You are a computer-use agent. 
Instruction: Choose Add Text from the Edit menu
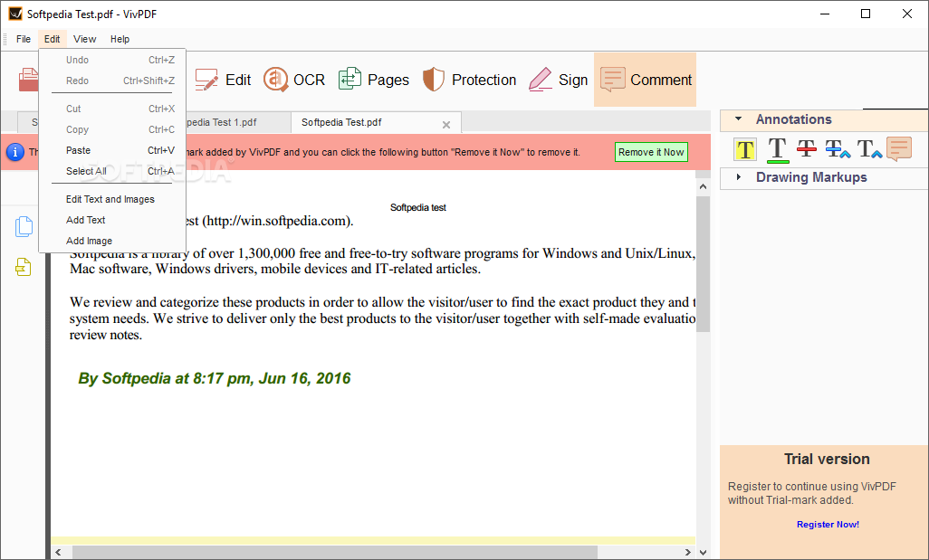[x=112, y=220]
